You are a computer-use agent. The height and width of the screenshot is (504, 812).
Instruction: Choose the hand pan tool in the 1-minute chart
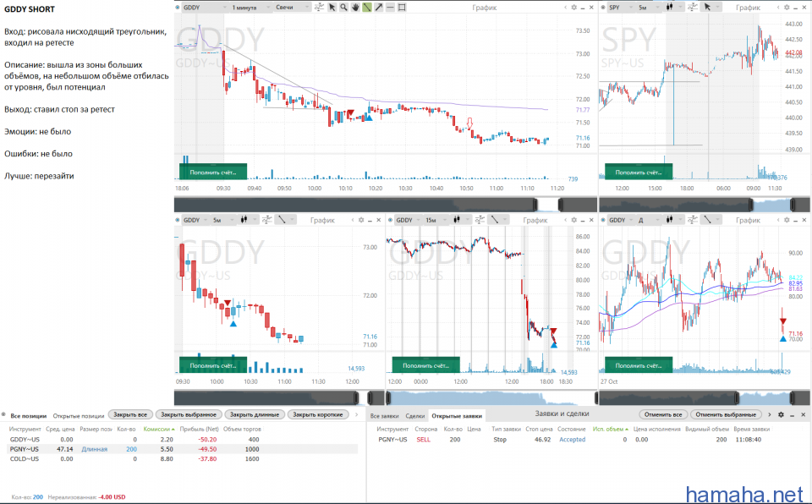[355, 8]
